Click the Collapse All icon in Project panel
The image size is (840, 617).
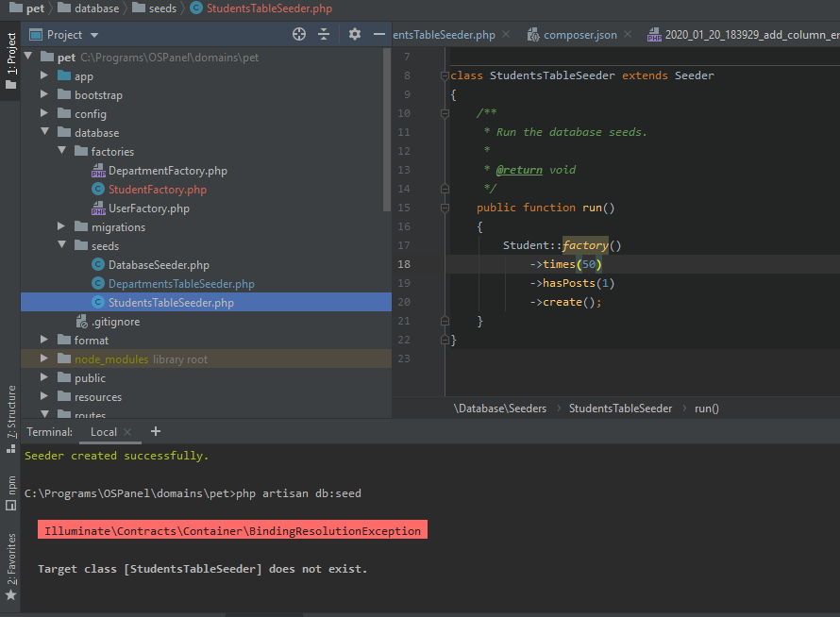point(324,35)
